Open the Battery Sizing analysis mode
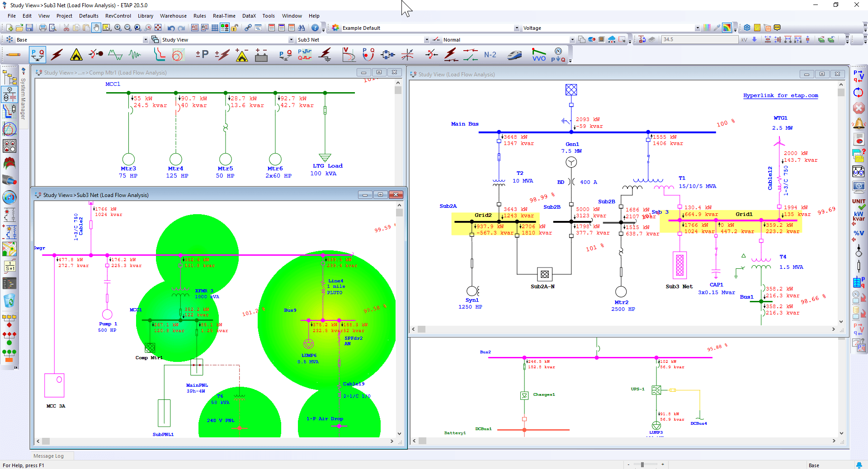 coord(261,55)
